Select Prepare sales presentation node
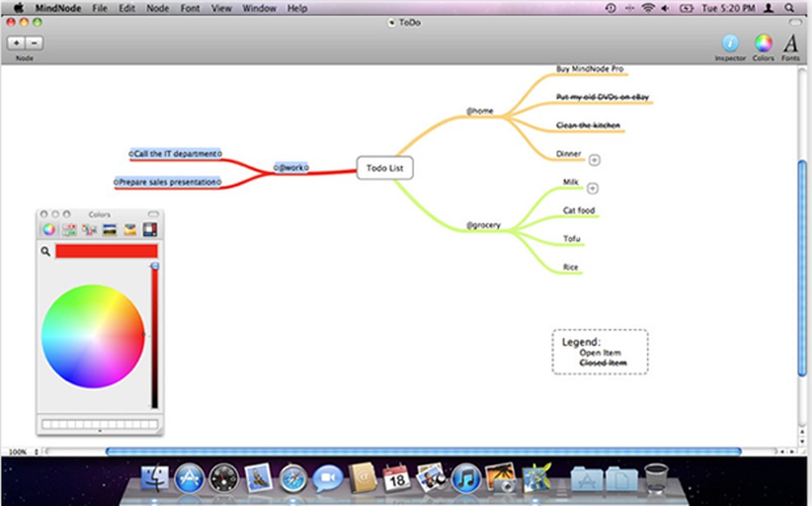The height and width of the screenshot is (506, 812). [168, 182]
